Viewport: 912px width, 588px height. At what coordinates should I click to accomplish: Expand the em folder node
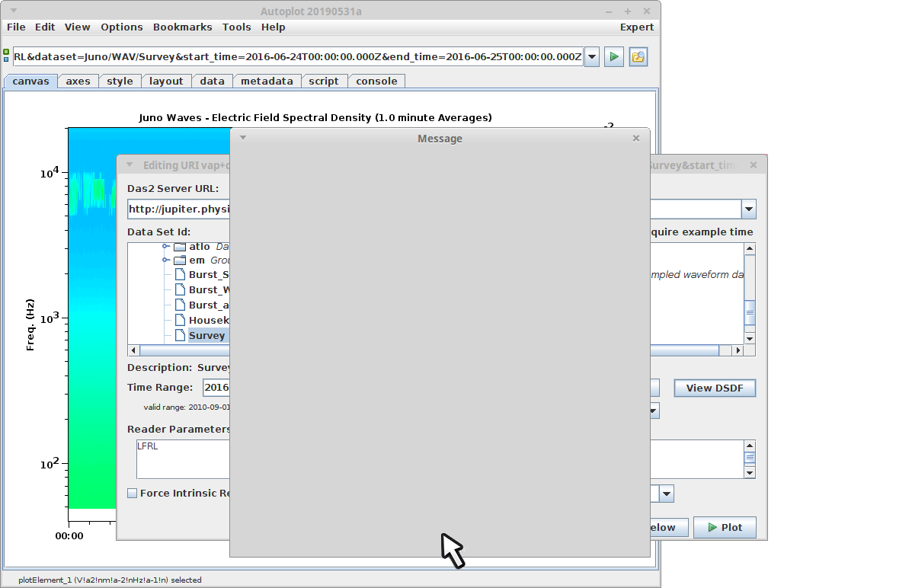(x=165, y=260)
